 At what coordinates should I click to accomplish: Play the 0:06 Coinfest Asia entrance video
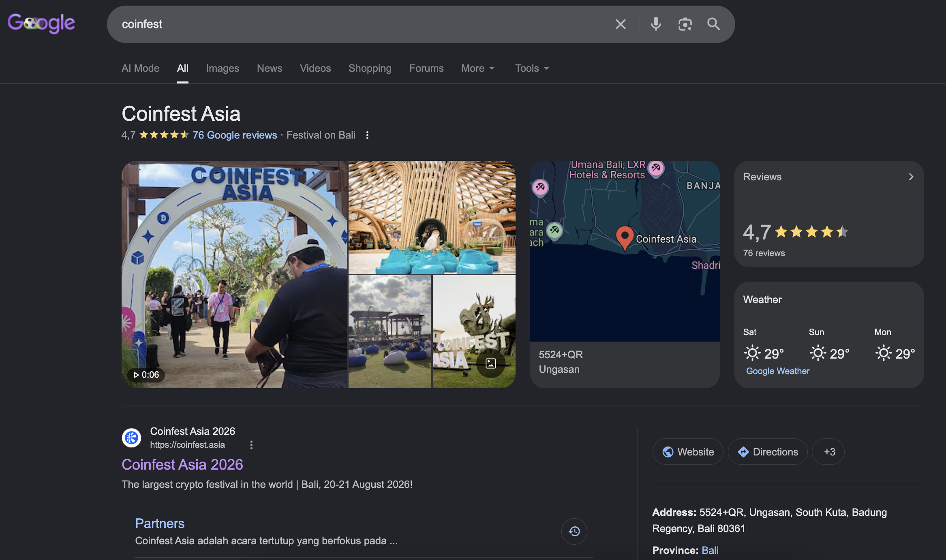[x=235, y=274]
